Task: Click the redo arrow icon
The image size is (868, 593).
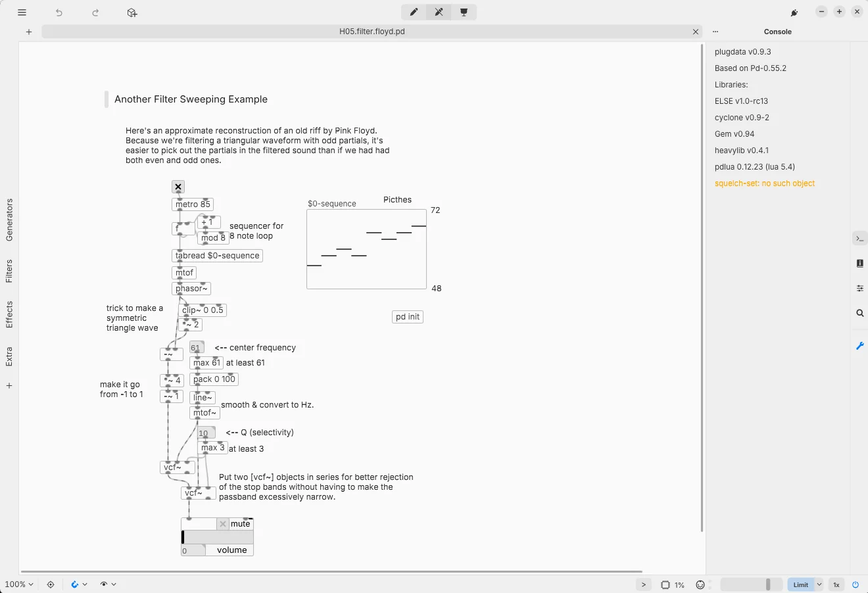Action: 95,12
